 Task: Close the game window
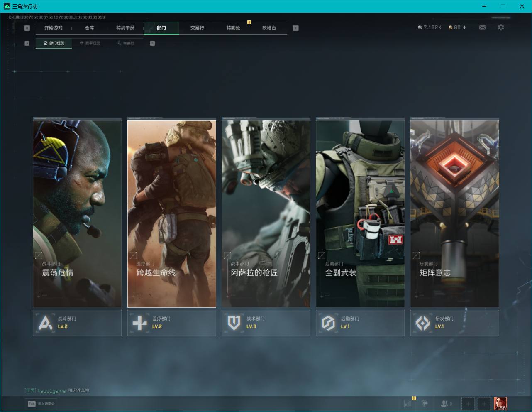tap(522, 6)
